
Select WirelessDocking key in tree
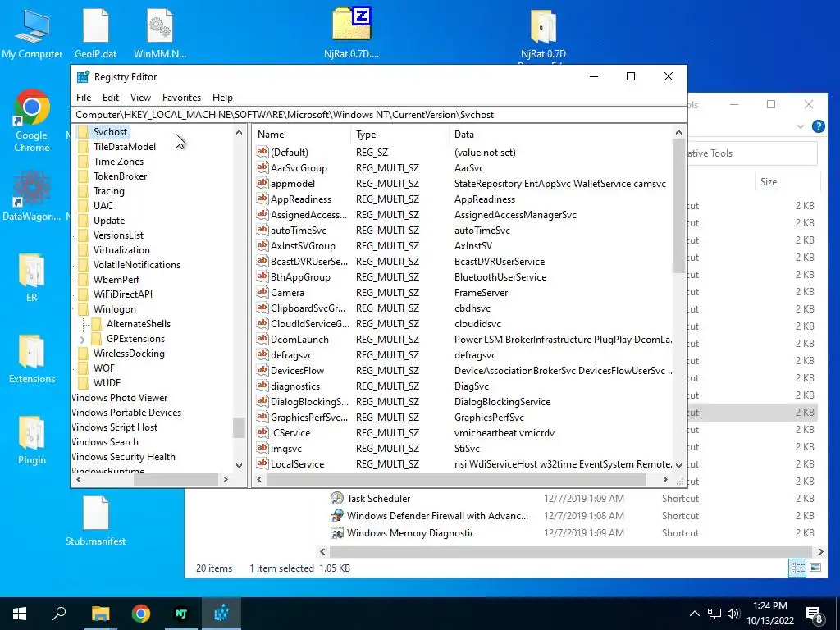pos(129,354)
